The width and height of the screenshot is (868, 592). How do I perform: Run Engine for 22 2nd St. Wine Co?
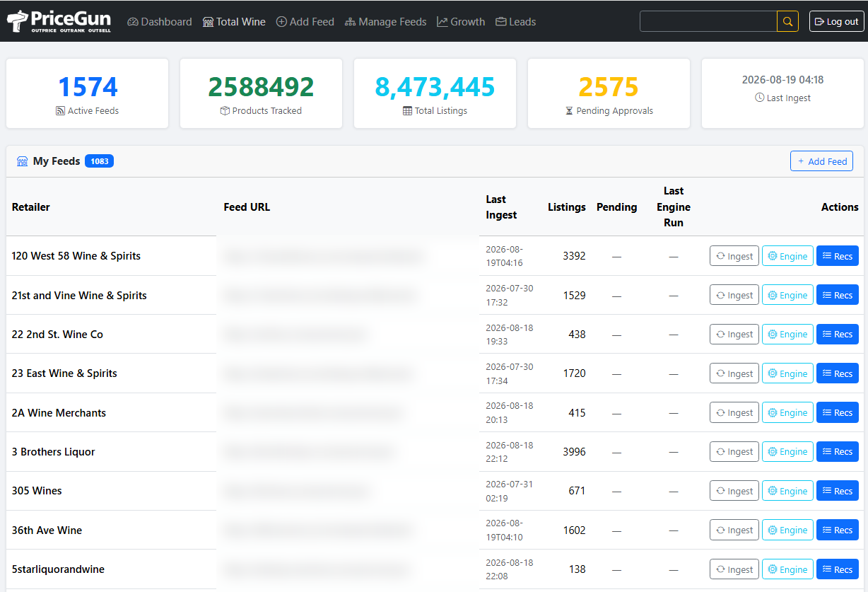click(787, 334)
